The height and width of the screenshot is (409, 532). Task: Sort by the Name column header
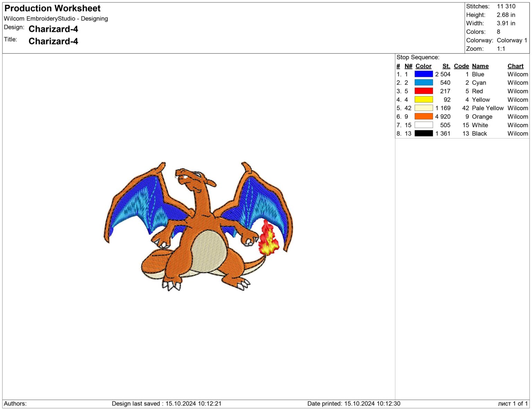[480, 66]
